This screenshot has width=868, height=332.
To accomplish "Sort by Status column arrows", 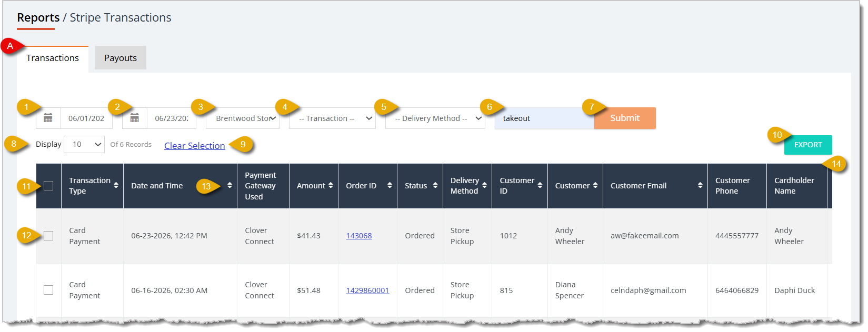I will point(435,185).
